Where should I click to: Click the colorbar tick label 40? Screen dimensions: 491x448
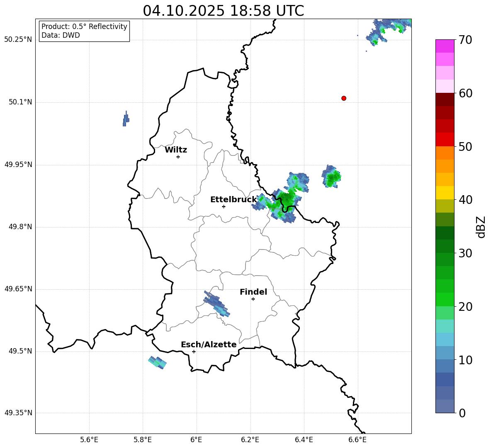[465, 200]
